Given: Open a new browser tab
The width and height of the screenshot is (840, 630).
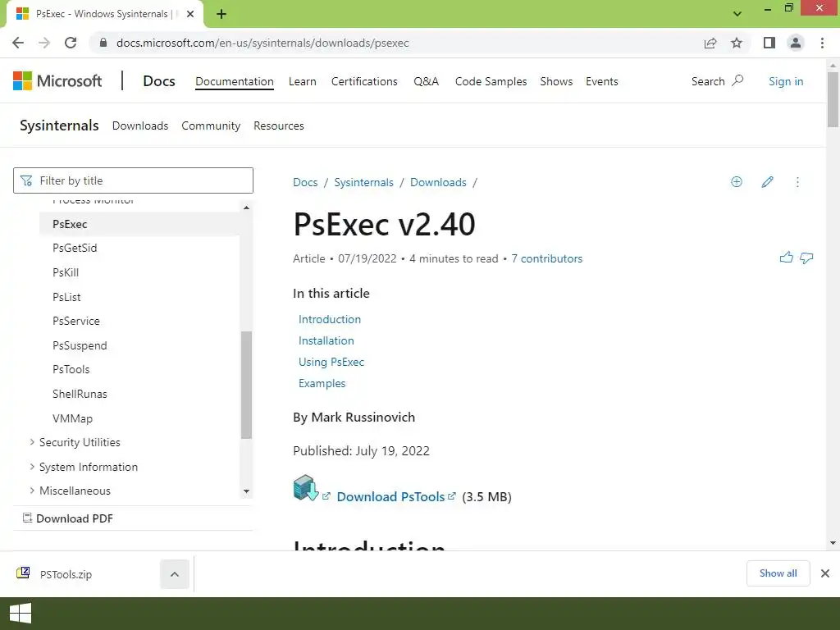Looking at the screenshot, I should 221,14.
